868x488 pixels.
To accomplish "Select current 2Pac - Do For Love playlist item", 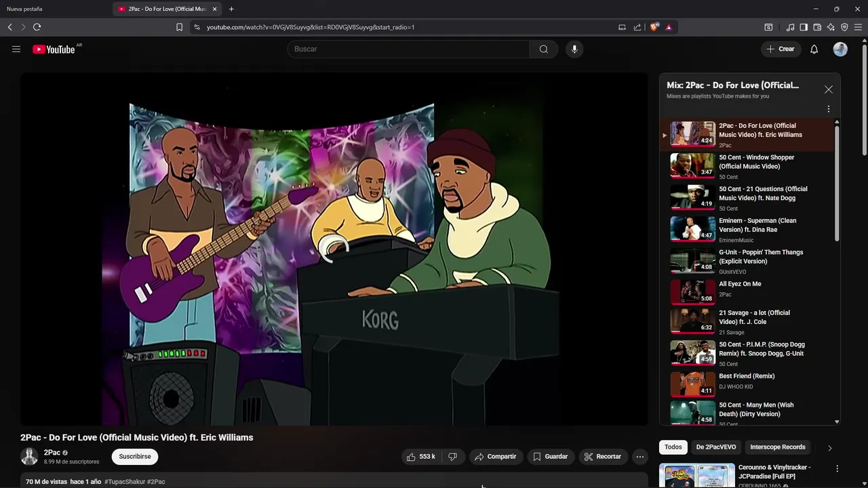I will 746,135.
